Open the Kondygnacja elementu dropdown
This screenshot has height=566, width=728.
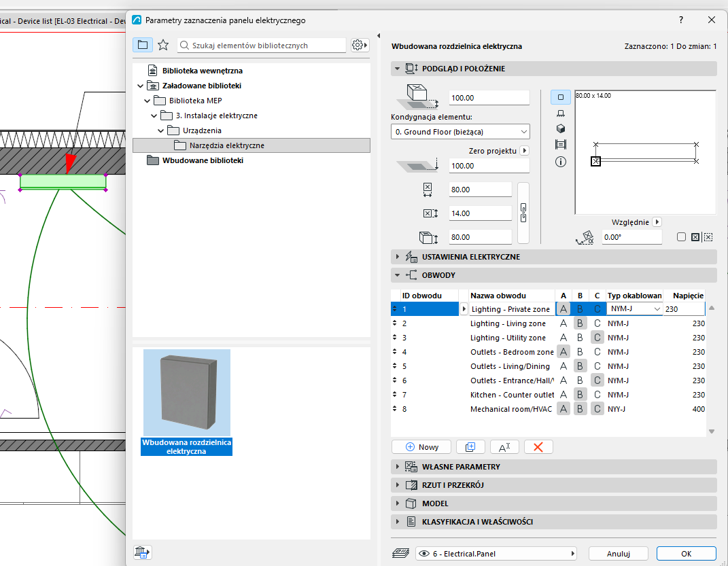(x=460, y=132)
